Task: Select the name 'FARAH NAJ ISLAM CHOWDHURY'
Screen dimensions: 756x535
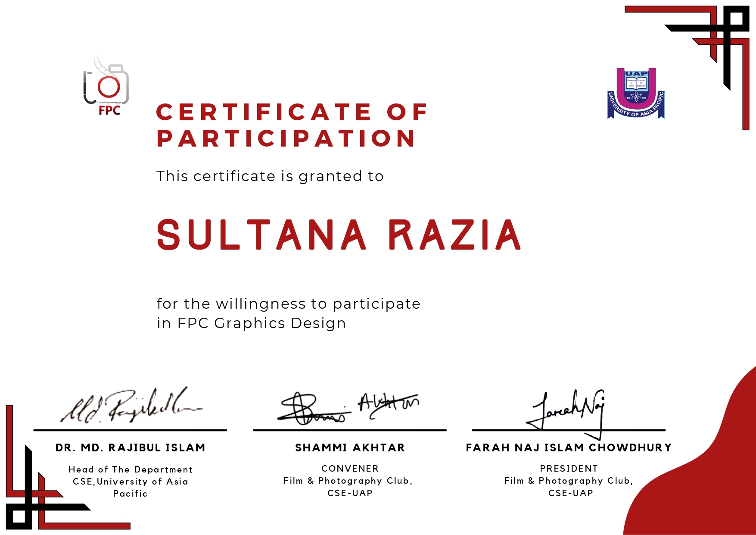Action: (569, 447)
